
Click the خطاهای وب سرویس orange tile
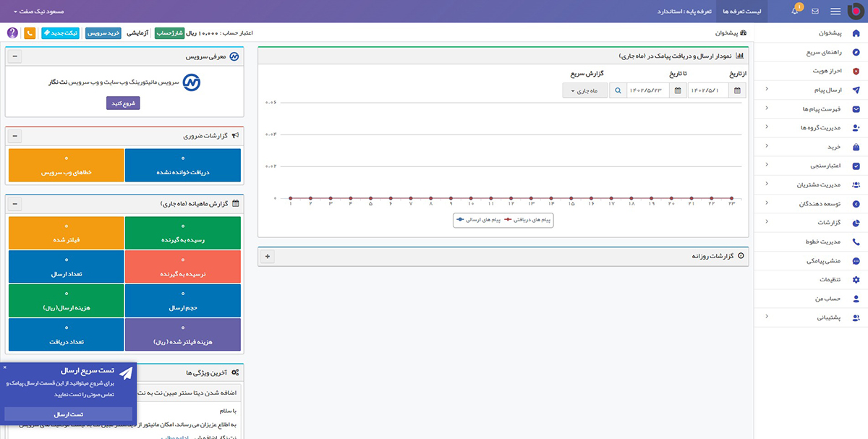[66, 165]
